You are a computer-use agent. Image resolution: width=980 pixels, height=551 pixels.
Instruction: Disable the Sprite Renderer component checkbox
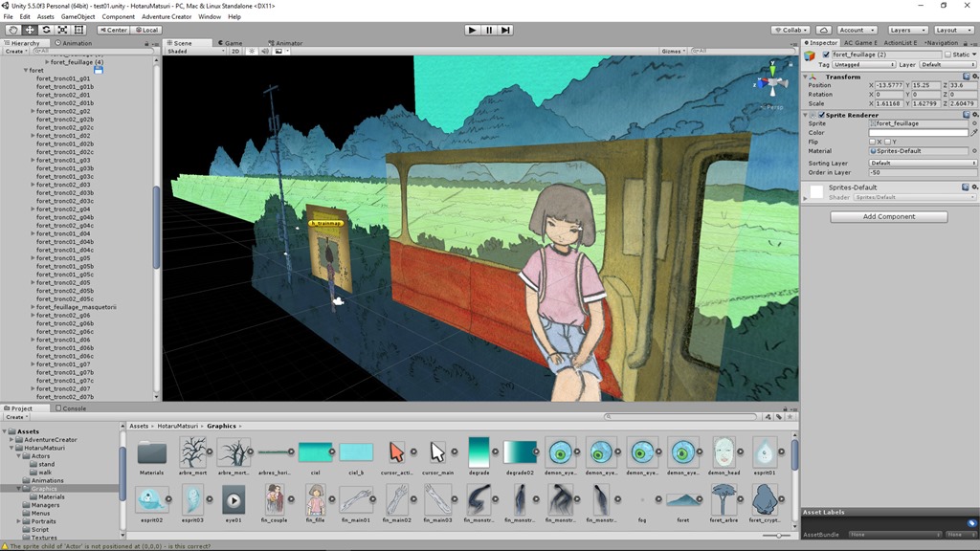(821, 115)
